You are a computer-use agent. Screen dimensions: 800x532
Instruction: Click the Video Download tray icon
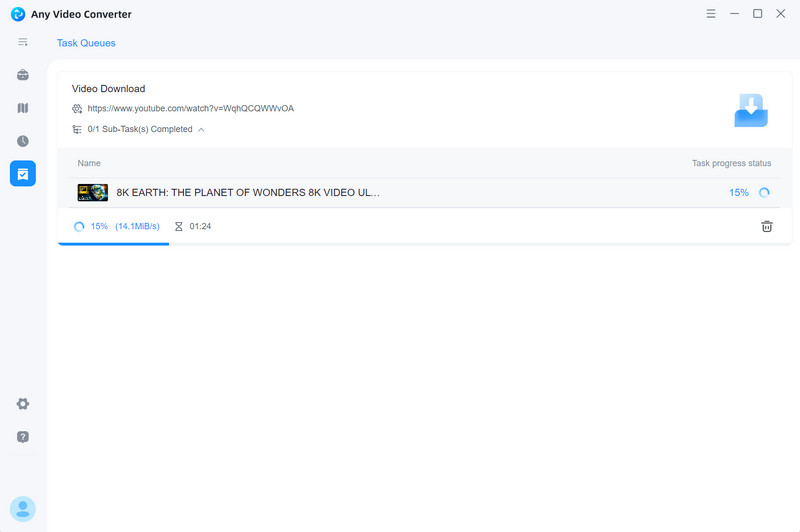click(751, 111)
